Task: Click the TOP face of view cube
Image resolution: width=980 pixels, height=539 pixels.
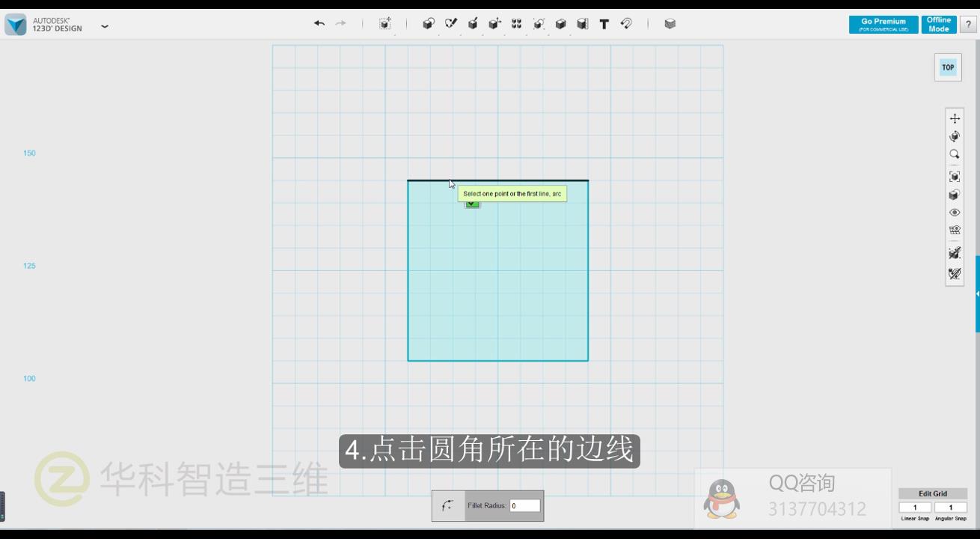Action: click(948, 67)
